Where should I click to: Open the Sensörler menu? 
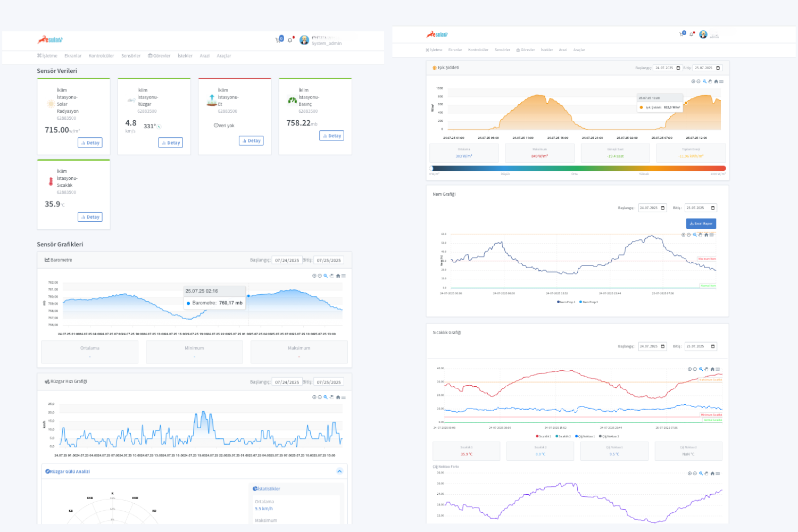click(131, 55)
